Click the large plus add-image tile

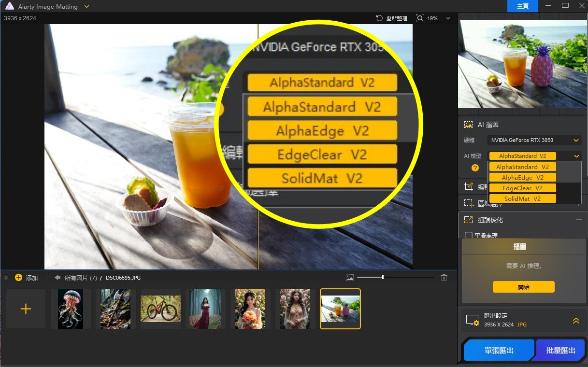[26, 309]
